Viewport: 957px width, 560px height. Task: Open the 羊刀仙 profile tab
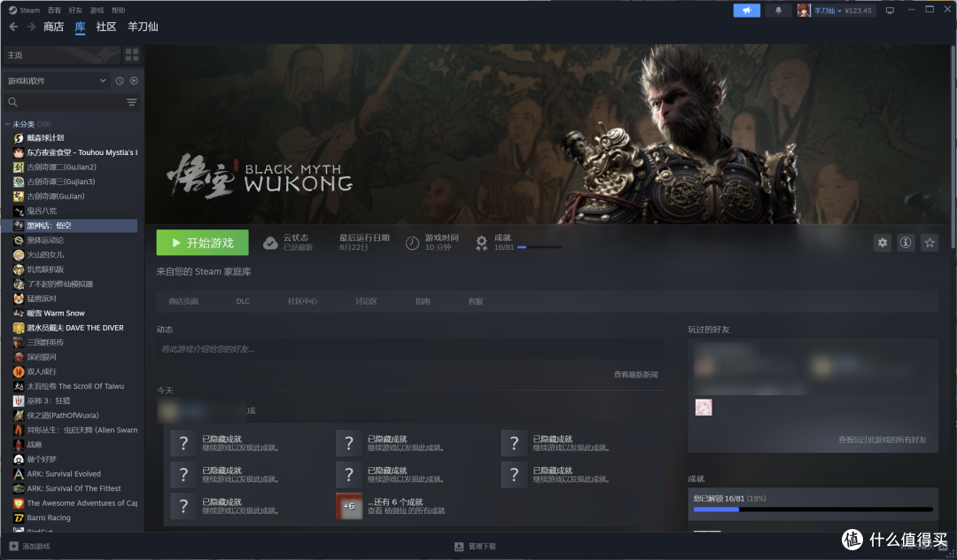click(x=143, y=27)
